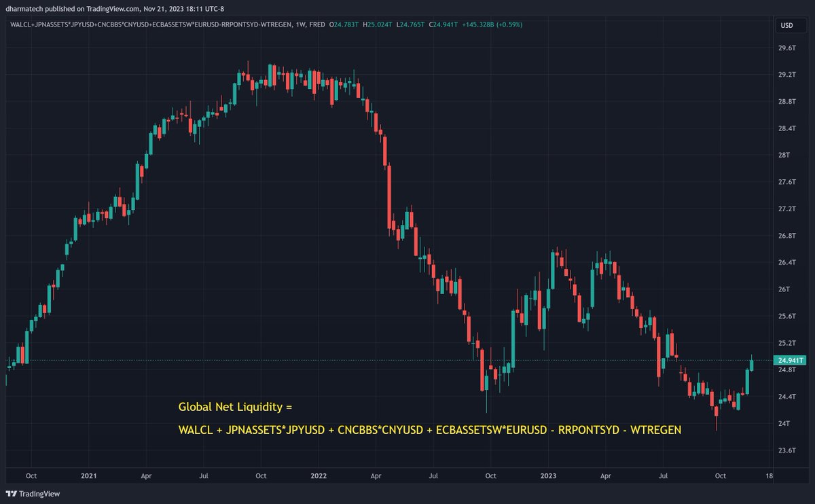Click the high value H25.024T in legend
815x504 pixels.
coord(379,24)
